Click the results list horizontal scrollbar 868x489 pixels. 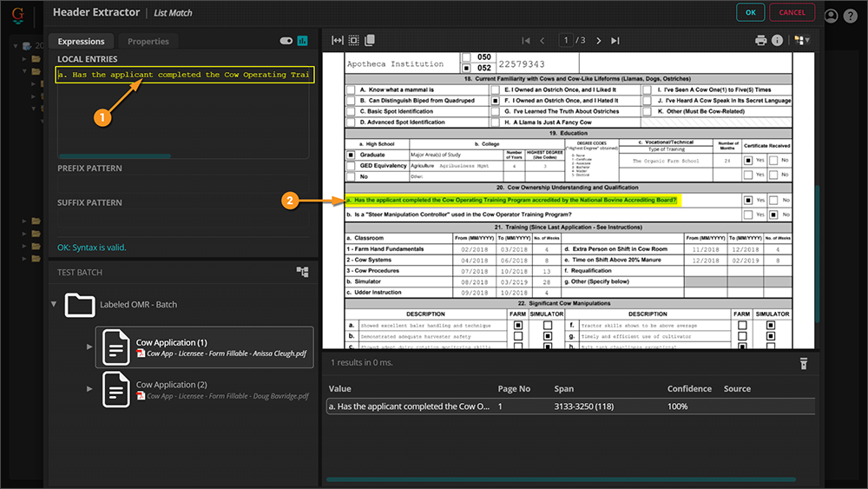coord(561,479)
